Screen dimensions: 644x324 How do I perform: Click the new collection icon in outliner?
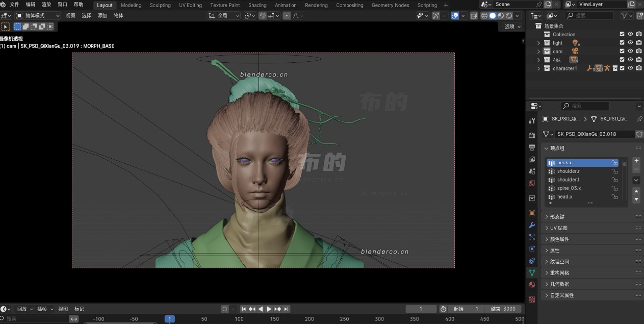[639, 16]
